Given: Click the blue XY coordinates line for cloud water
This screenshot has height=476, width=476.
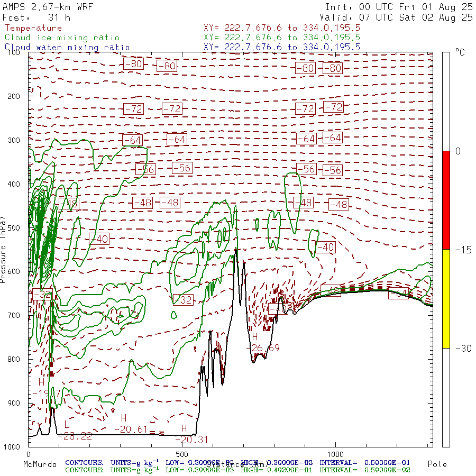Looking at the screenshot, I should (282, 47).
